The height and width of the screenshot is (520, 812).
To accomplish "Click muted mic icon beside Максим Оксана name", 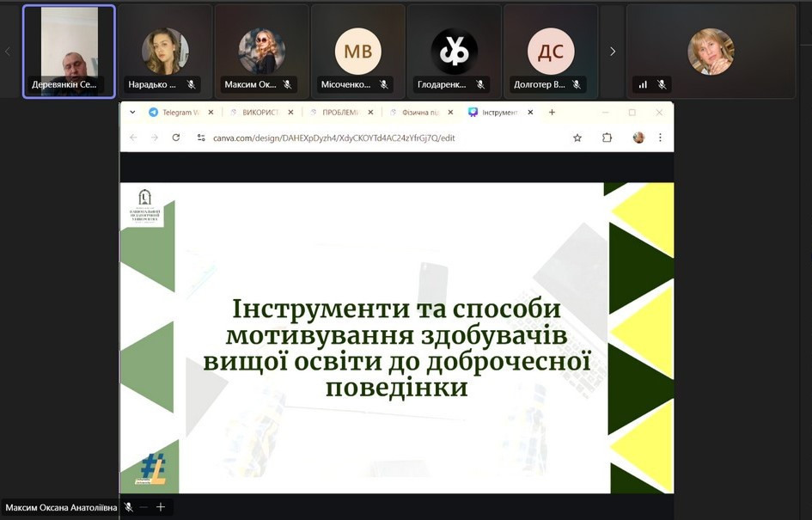I will click(128, 508).
